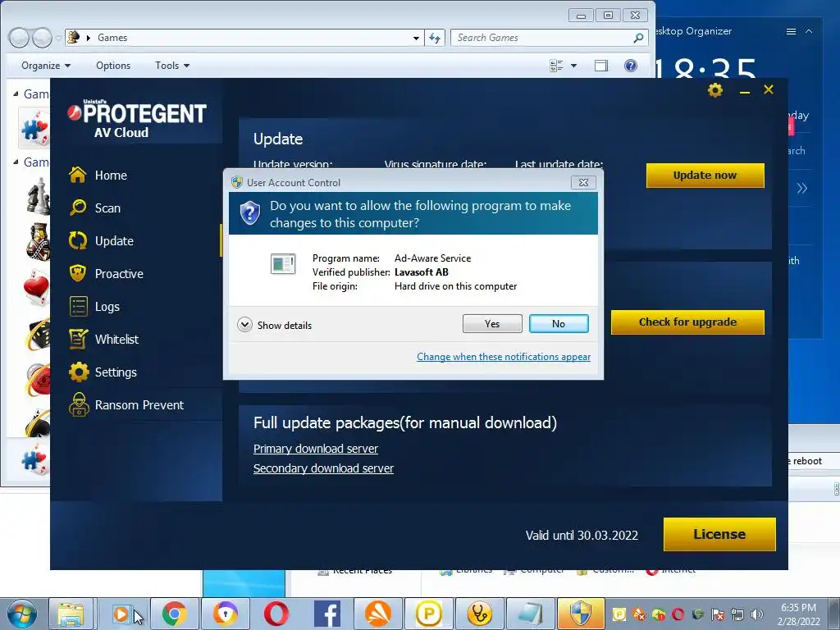This screenshot has height=630, width=840.
Task: Click the volume speaker tray icon
Action: (756, 614)
